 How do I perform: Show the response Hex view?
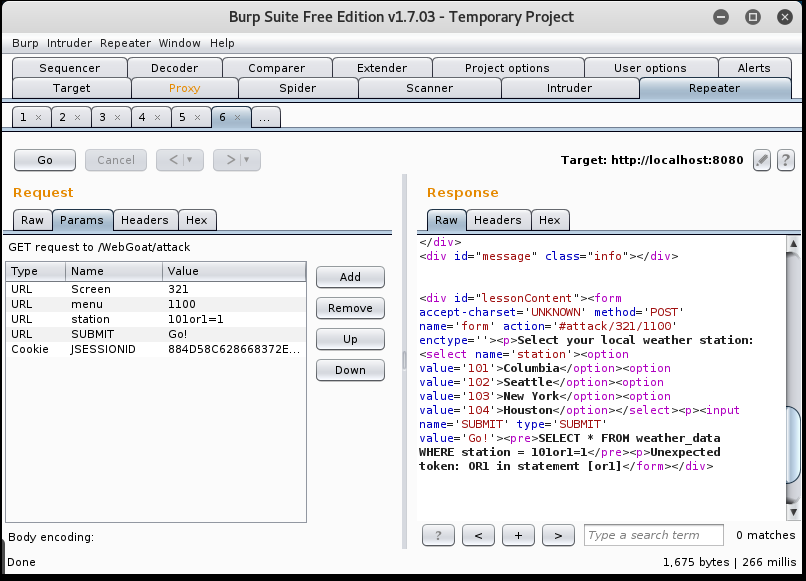pos(549,220)
